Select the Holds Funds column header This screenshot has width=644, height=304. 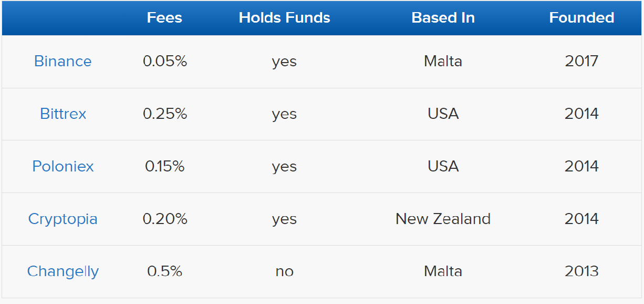click(284, 18)
